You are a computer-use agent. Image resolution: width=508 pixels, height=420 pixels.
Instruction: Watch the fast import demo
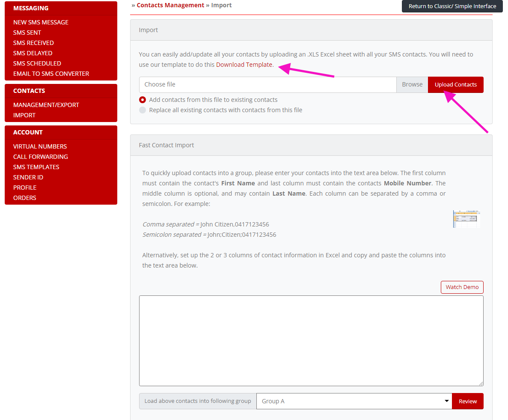462,287
